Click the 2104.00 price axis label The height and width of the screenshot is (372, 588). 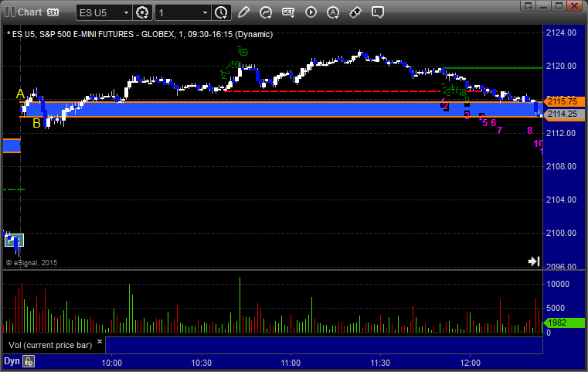click(x=562, y=200)
